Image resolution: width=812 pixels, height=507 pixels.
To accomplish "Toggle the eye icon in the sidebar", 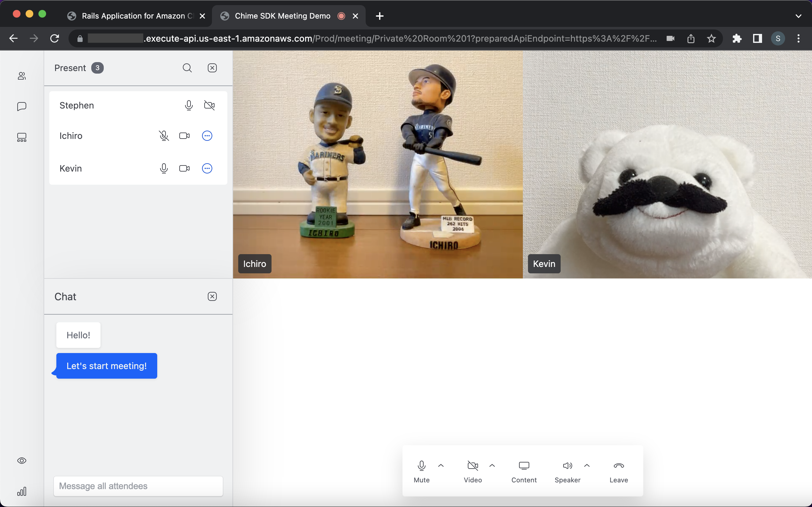I will click(22, 460).
